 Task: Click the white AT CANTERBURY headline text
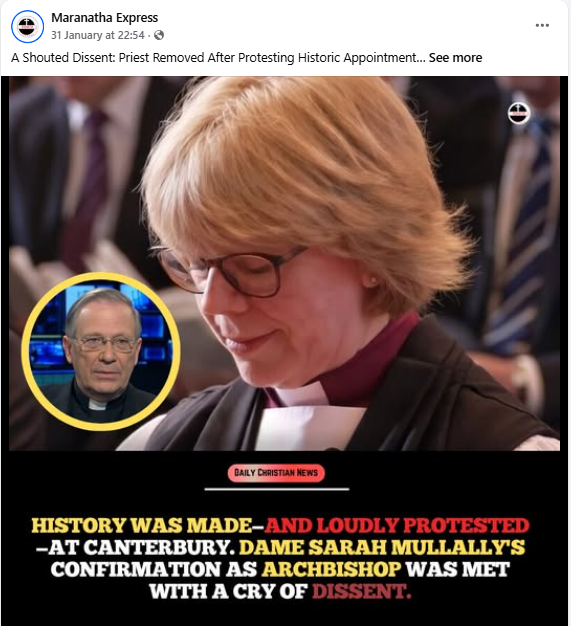click(x=135, y=548)
